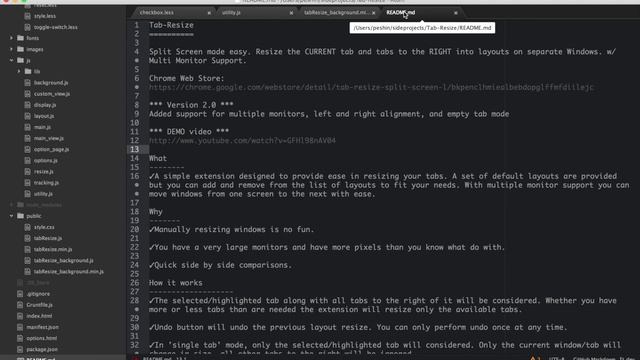The image size is (640, 360).
Task: Open package.json in the tree
Action: (42, 349)
